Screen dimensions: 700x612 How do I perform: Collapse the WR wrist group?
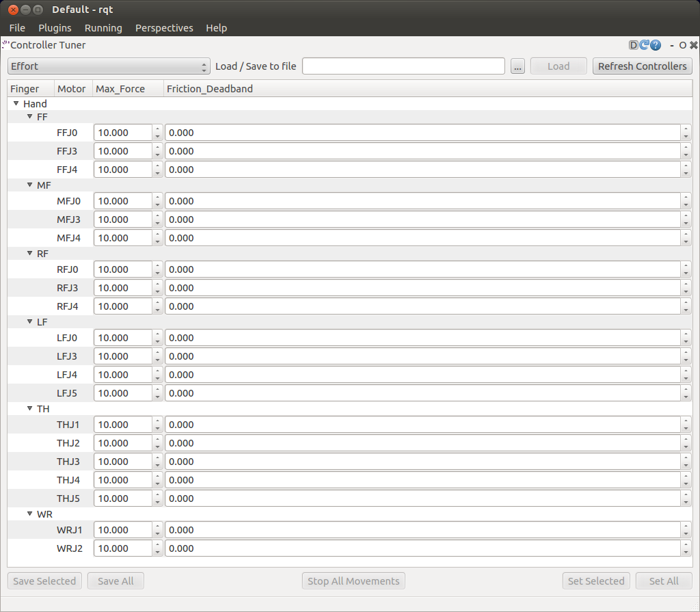[x=29, y=514]
